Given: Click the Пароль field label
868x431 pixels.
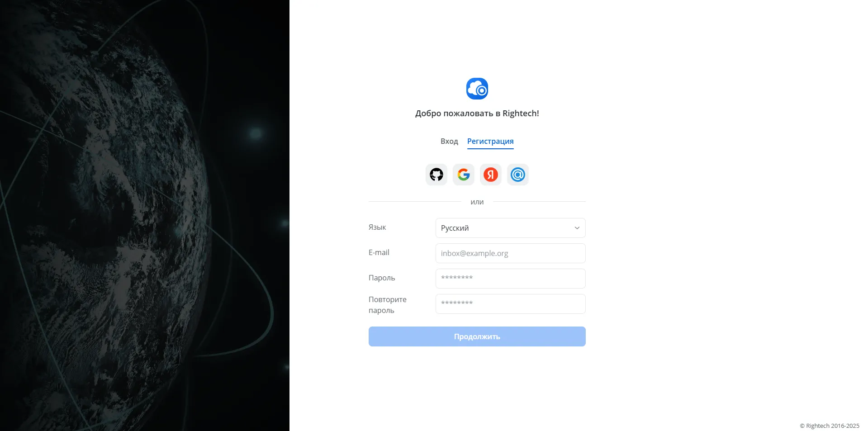Looking at the screenshot, I should click(382, 278).
